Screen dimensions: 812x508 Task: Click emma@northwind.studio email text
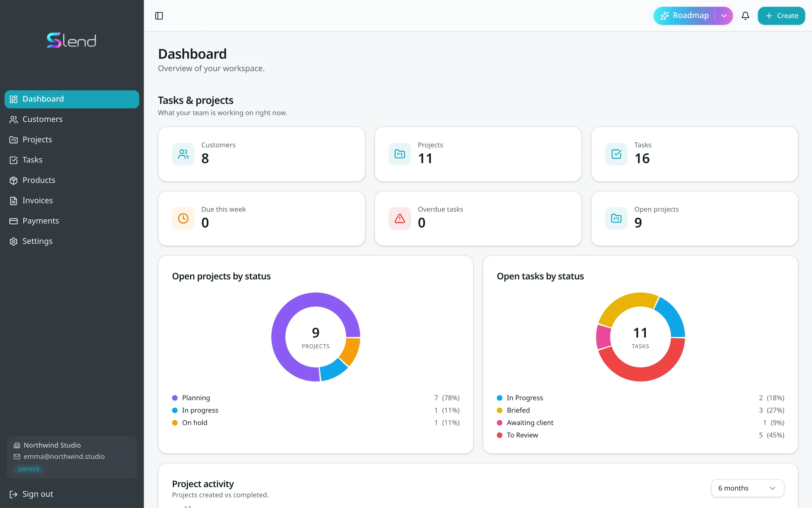coord(64,457)
